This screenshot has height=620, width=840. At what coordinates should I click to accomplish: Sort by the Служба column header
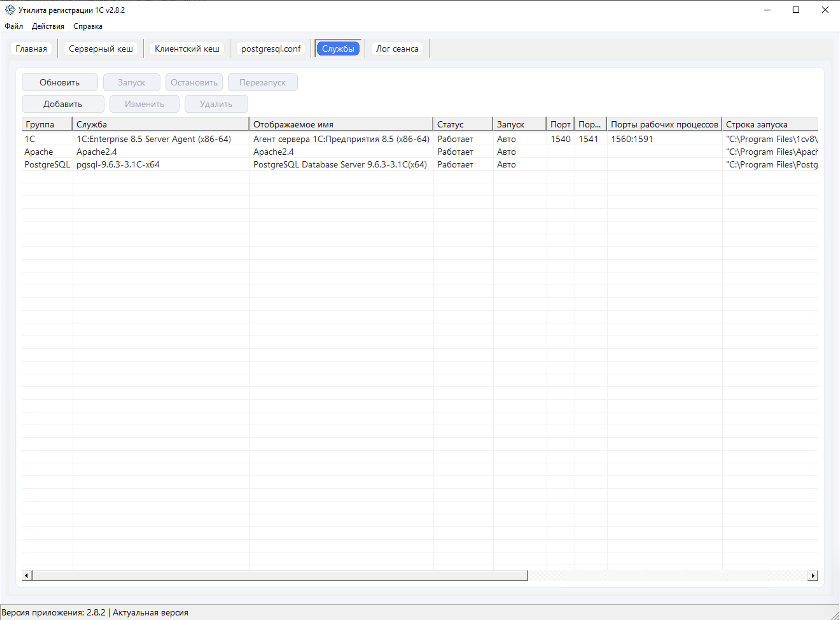click(x=161, y=124)
